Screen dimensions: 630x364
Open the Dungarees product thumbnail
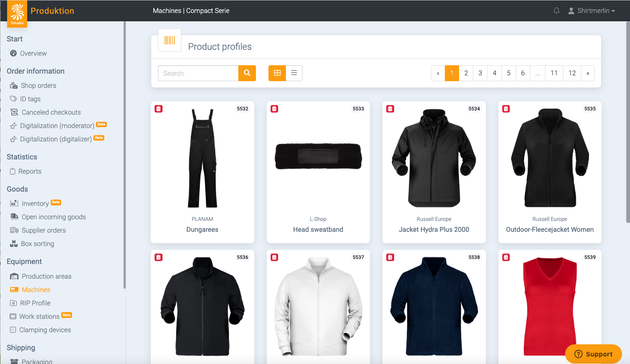(x=203, y=158)
